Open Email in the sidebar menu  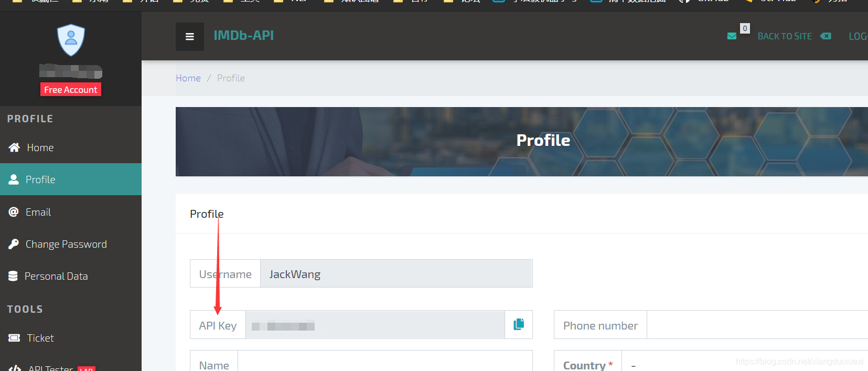coord(71,212)
